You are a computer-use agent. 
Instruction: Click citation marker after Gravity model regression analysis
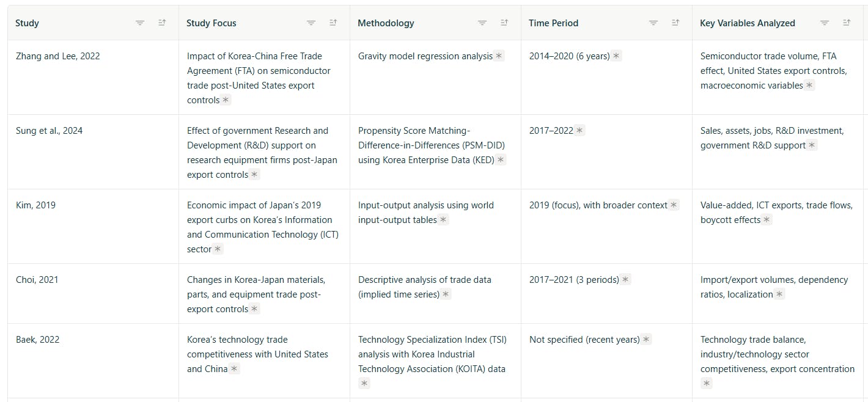[x=499, y=56]
